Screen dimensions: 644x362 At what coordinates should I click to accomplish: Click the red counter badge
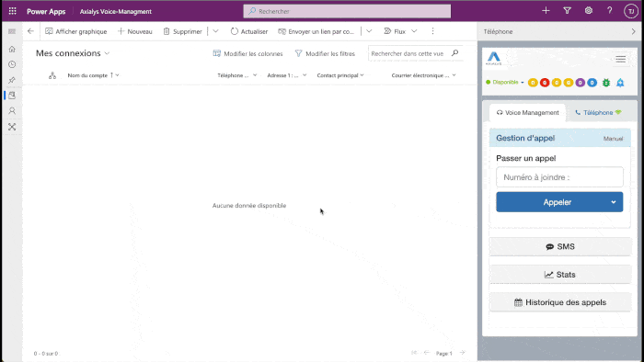click(545, 83)
